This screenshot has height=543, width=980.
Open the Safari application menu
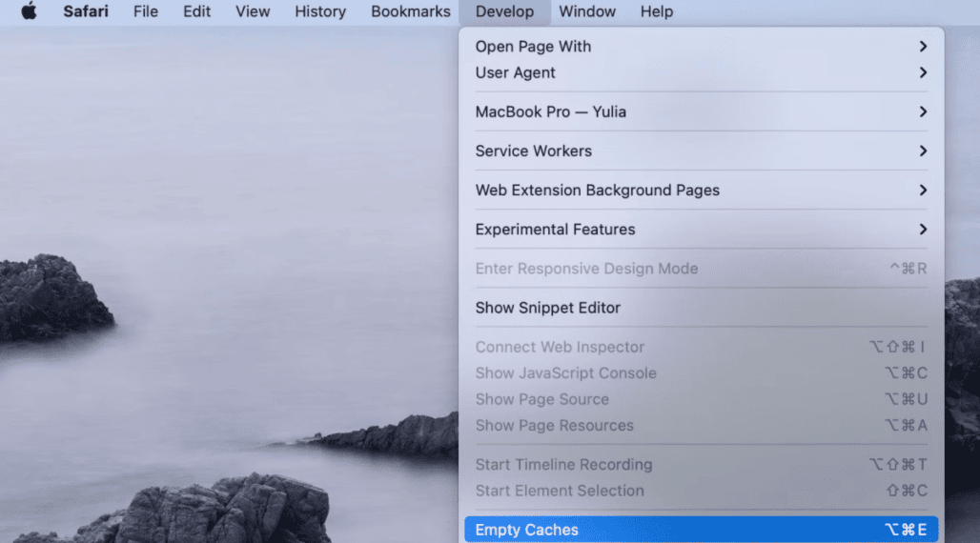pos(86,11)
